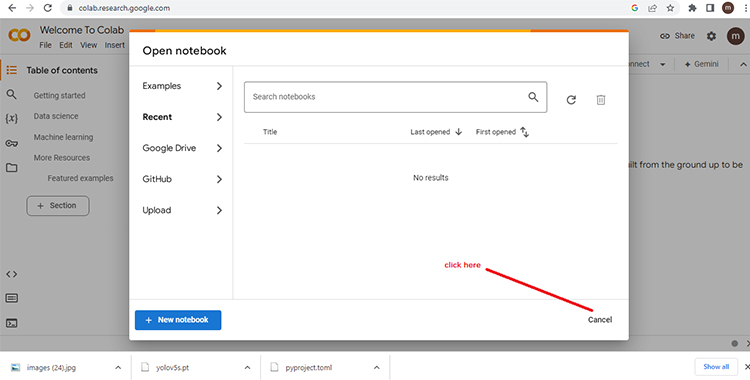Reload the browser page

tap(47, 8)
